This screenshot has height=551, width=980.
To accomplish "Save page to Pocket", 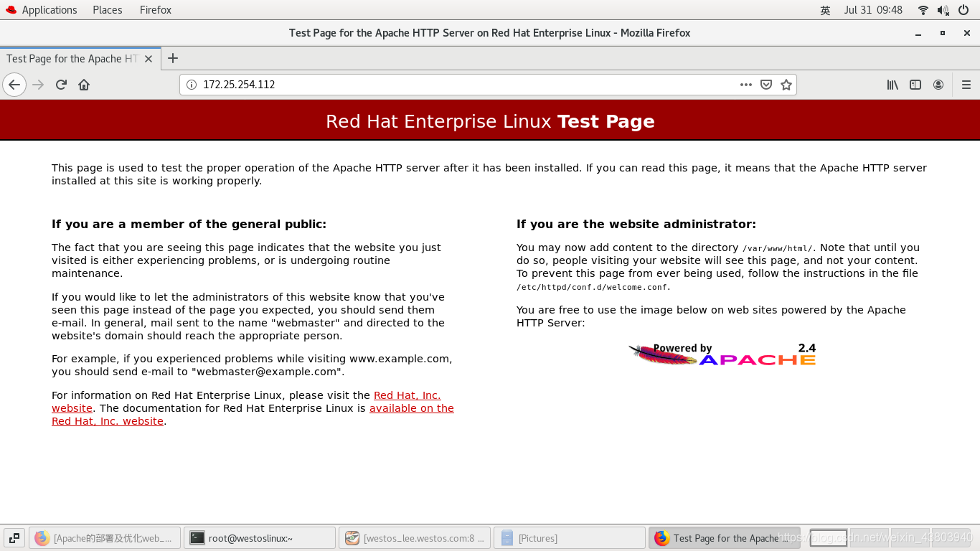I will point(766,85).
